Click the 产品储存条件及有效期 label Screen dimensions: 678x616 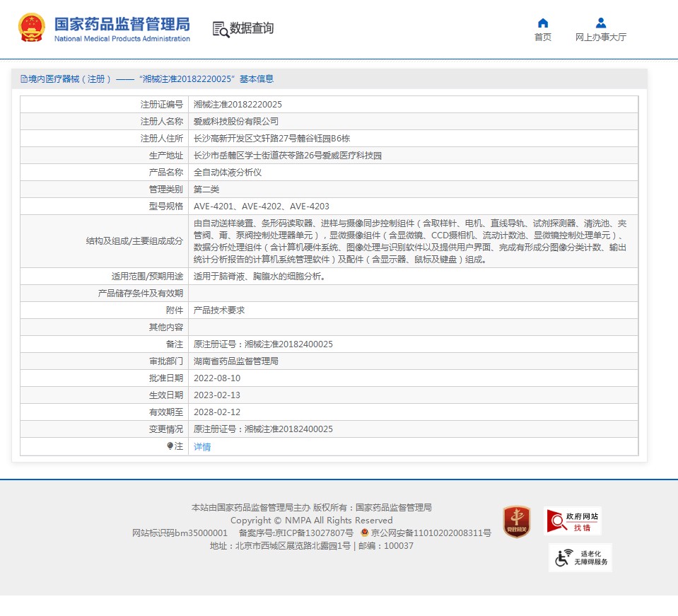click(140, 294)
